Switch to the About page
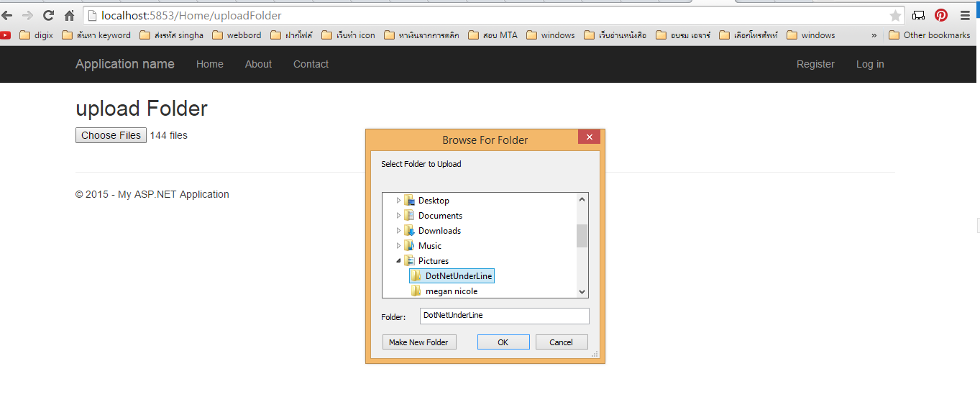This screenshot has width=980, height=420. (x=258, y=64)
